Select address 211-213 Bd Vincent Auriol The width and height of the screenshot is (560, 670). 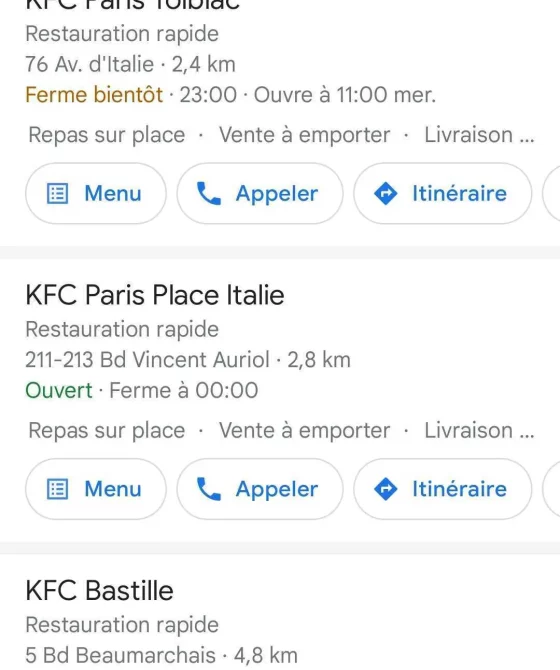[x=147, y=360]
